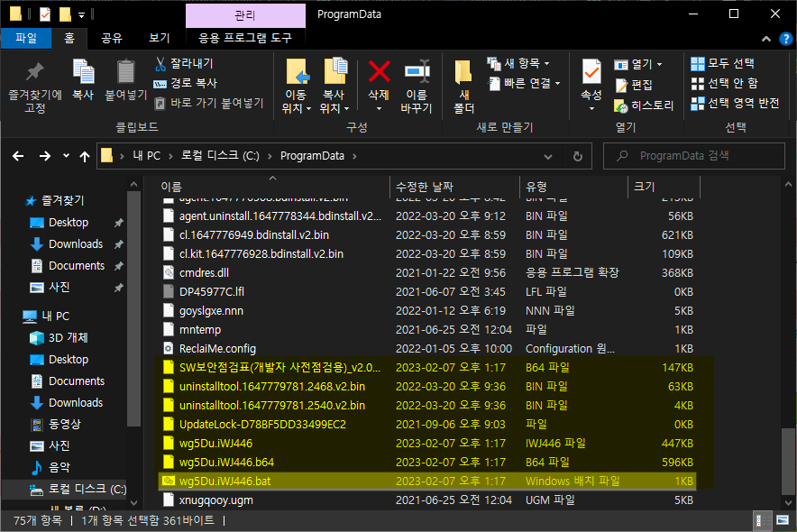Click 로컬 디스크 (C:) breadcrumb
Screen dimensions: 797x532
click(220, 156)
